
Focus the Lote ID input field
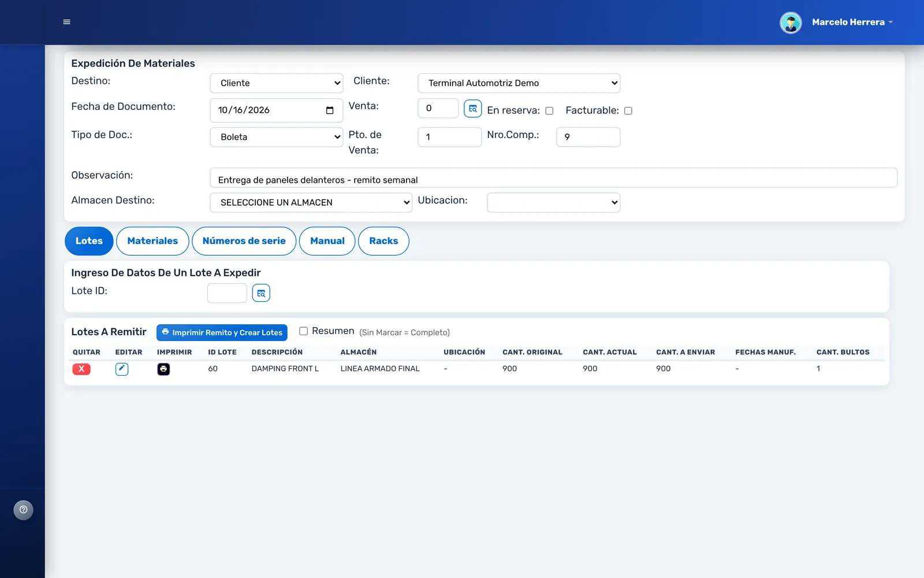[227, 293]
